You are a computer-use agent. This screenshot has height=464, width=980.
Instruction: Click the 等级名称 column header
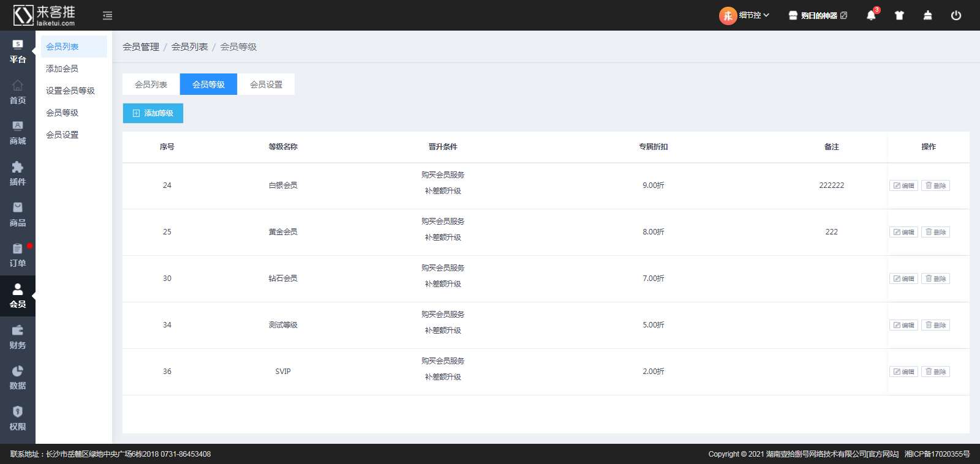click(x=283, y=147)
